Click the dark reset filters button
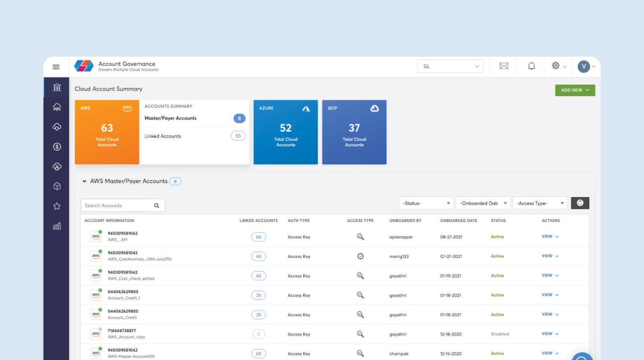644x360 pixels. [x=580, y=203]
